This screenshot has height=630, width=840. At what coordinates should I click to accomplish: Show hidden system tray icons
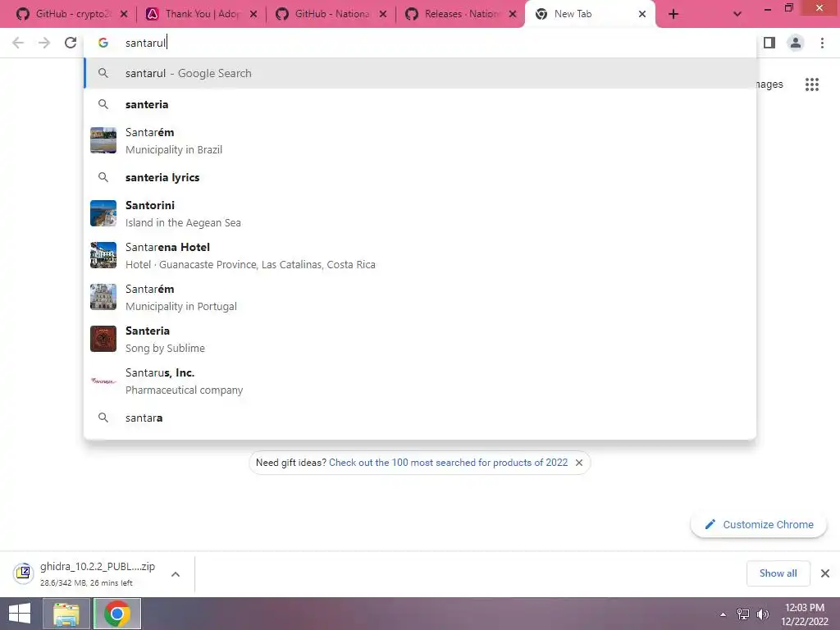coord(724,614)
